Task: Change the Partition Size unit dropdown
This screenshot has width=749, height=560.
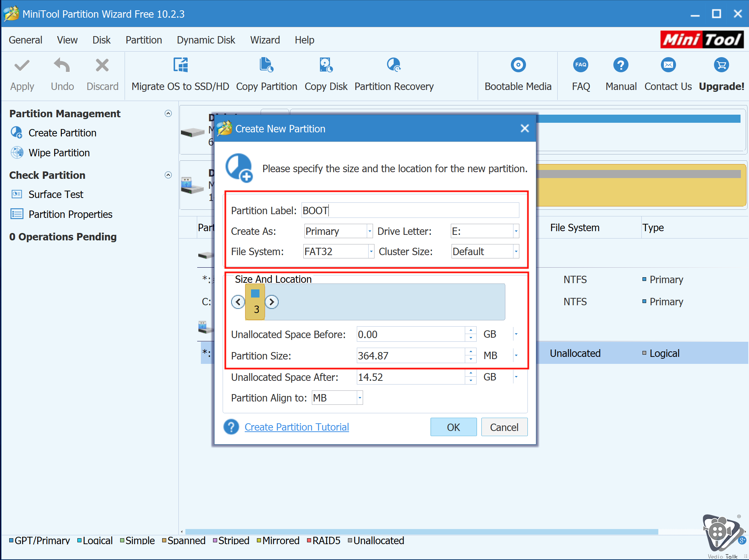Action: tap(516, 355)
